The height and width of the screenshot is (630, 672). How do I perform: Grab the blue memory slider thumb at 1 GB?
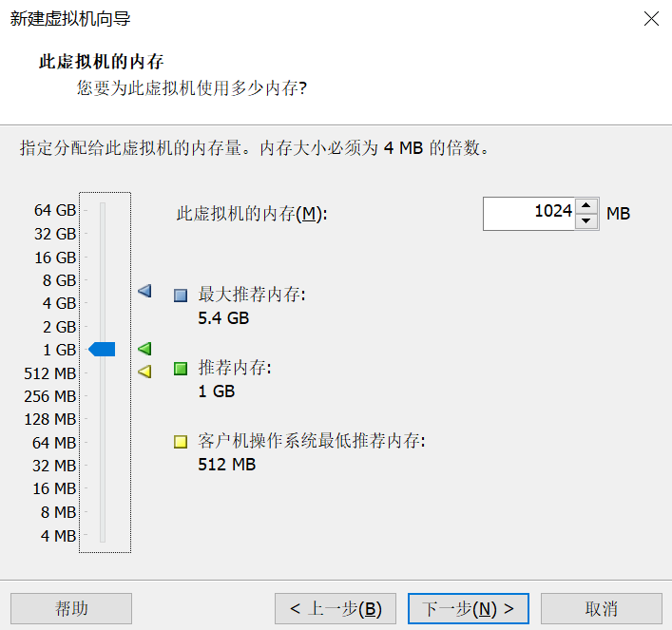pos(102,350)
